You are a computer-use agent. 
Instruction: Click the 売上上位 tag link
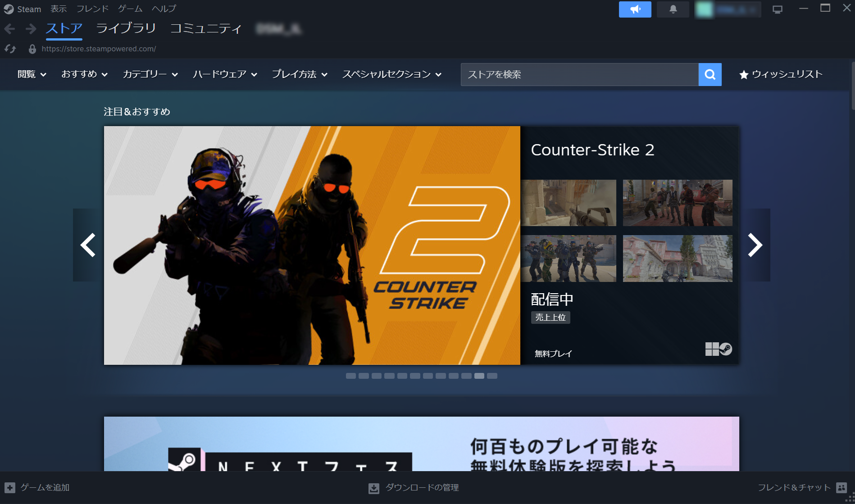[550, 318]
